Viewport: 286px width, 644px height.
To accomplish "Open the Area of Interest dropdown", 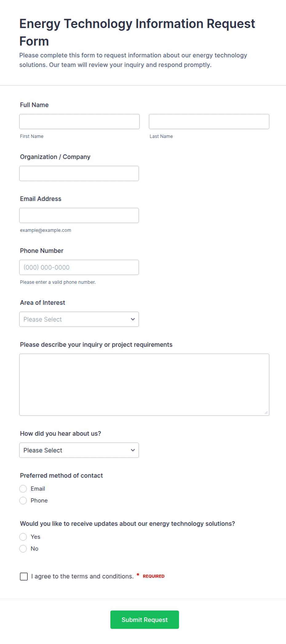I will [79, 319].
